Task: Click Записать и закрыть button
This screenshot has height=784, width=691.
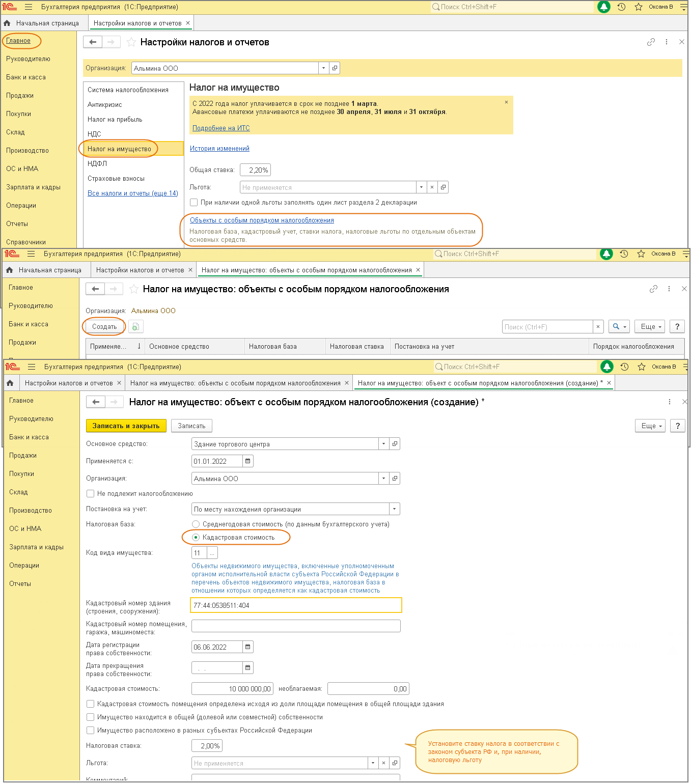Action: click(x=126, y=426)
